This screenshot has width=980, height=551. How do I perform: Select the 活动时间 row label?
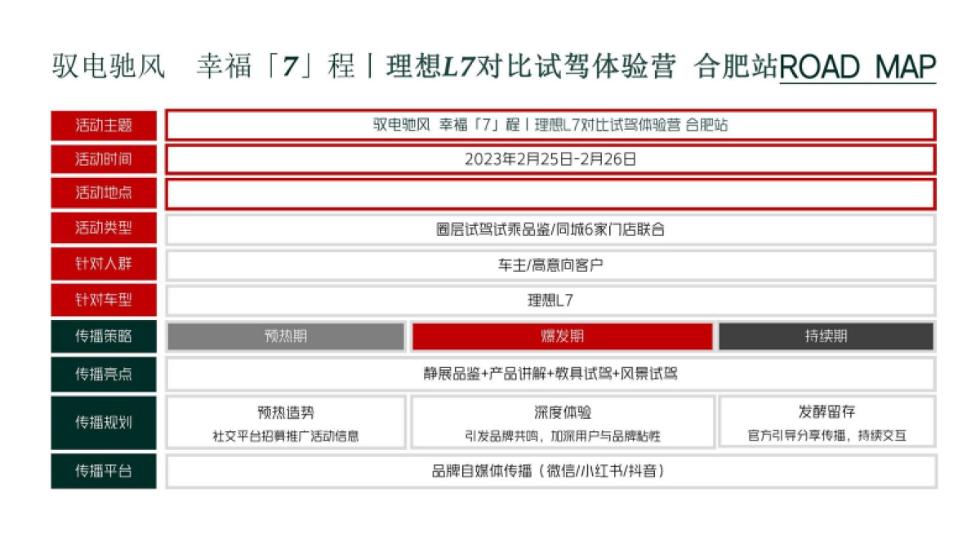click(x=104, y=160)
